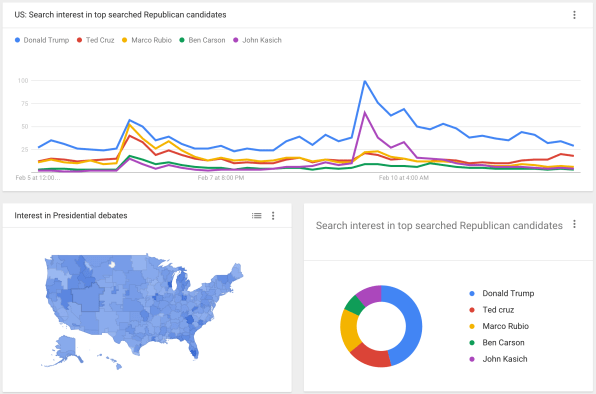Open the three-dot menu on the donut chart card
The width and height of the screenshot is (596, 394).
point(574,224)
